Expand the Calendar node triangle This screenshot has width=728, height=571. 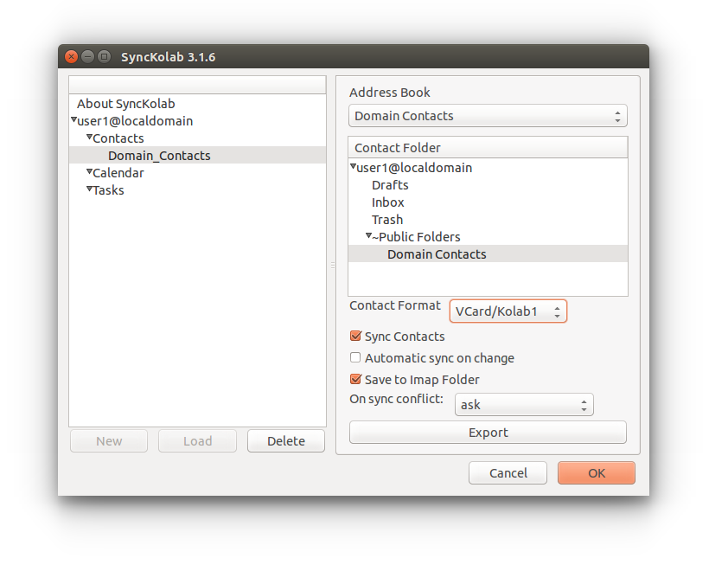coord(89,172)
